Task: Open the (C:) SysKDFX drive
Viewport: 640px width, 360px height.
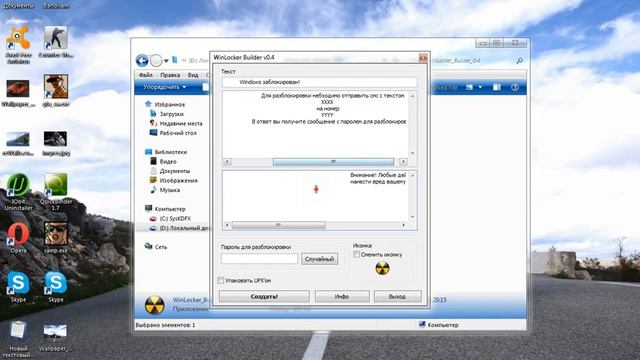Action: tap(171, 219)
